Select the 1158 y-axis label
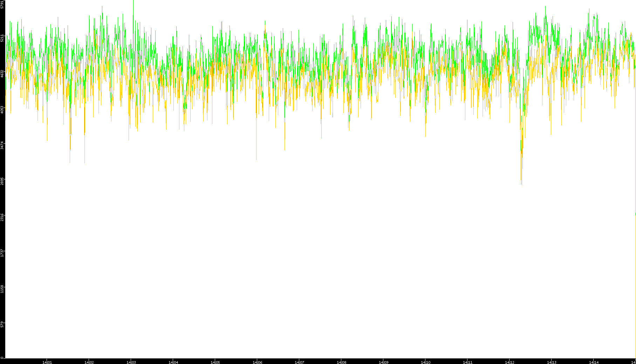Screen dimensions: 636x364 pyautogui.click(x=2, y=289)
